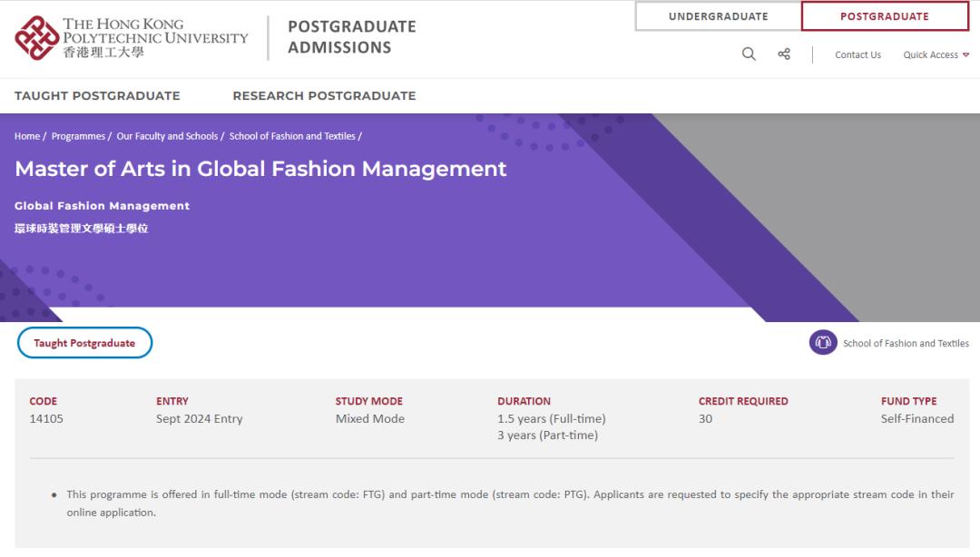The image size is (980, 557).
Task: Open the Research Postgraduate menu
Action: [324, 95]
